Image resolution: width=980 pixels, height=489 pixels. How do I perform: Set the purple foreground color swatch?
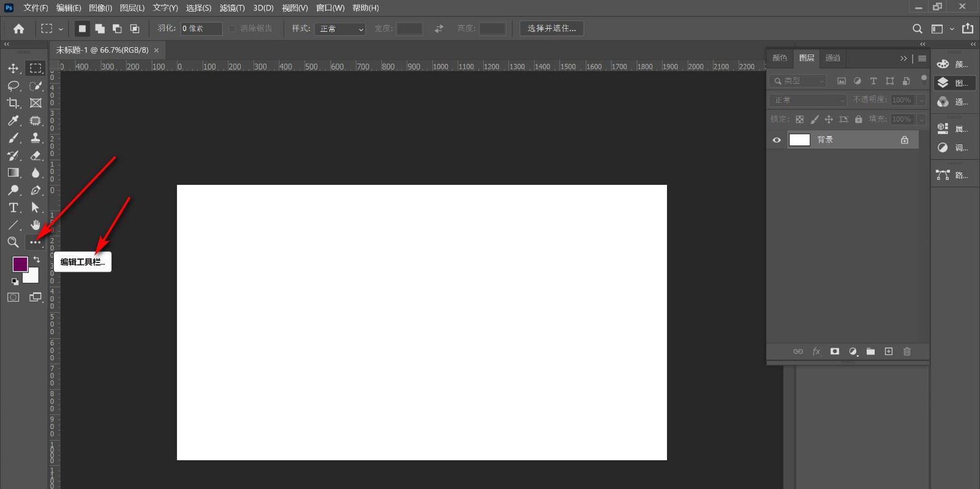coord(20,264)
